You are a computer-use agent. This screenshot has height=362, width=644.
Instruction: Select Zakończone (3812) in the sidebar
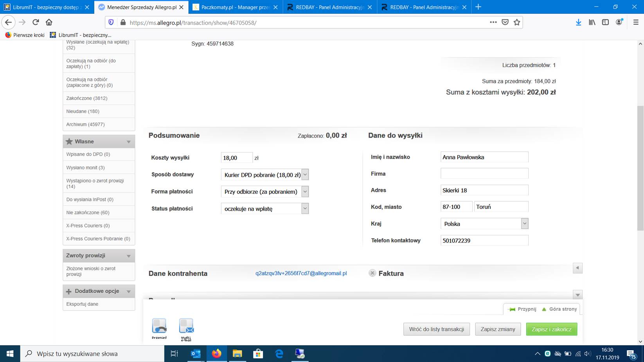click(87, 98)
